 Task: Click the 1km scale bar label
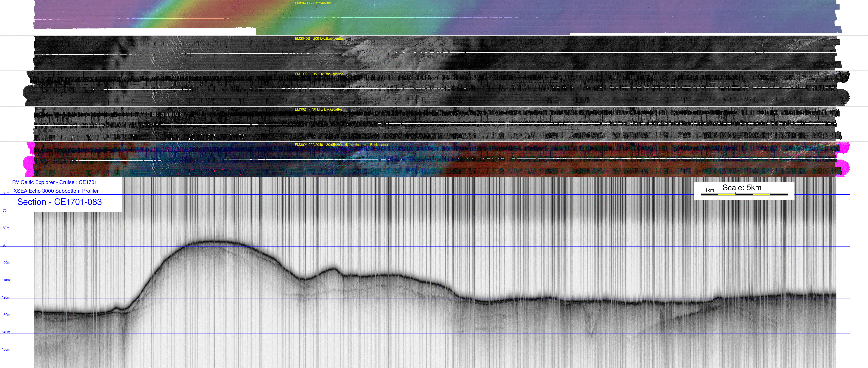pyautogui.click(x=709, y=190)
